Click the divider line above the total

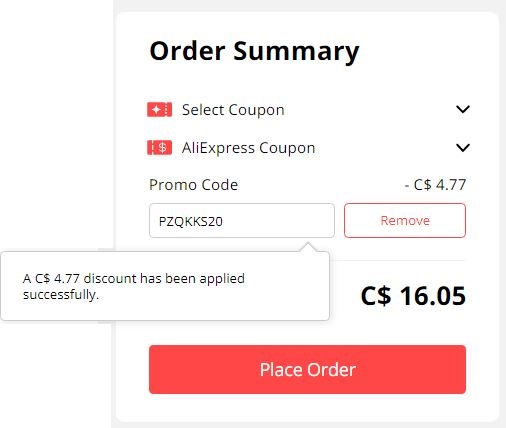(397, 260)
